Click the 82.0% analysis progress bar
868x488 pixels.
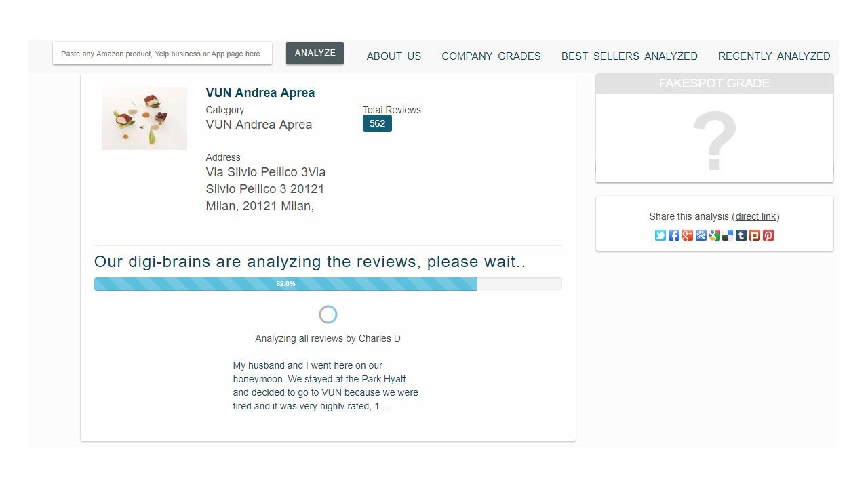(x=328, y=284)
